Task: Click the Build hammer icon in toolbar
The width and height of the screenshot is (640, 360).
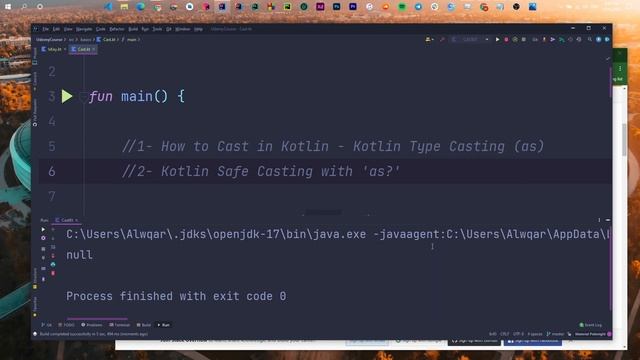Action: [443, 40]
